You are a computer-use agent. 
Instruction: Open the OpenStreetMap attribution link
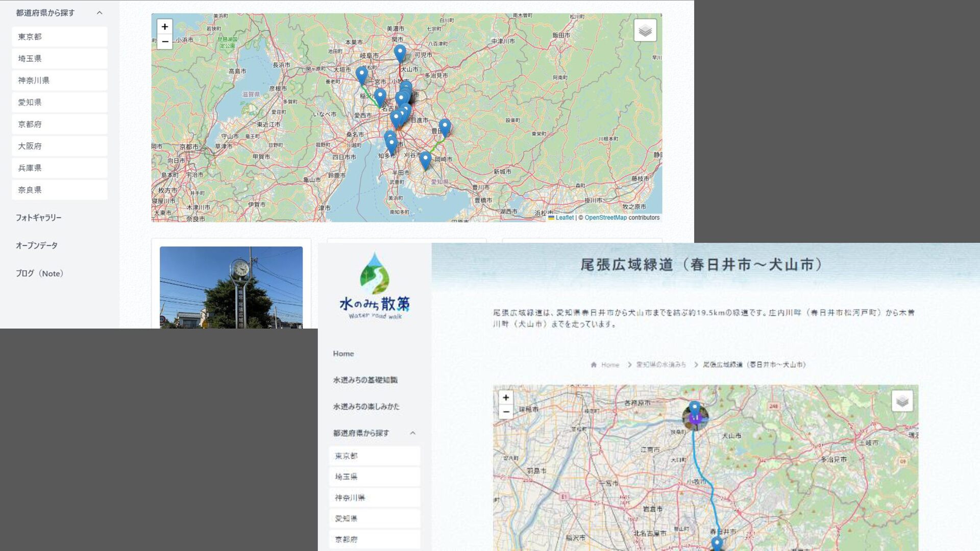pos(605,218)
